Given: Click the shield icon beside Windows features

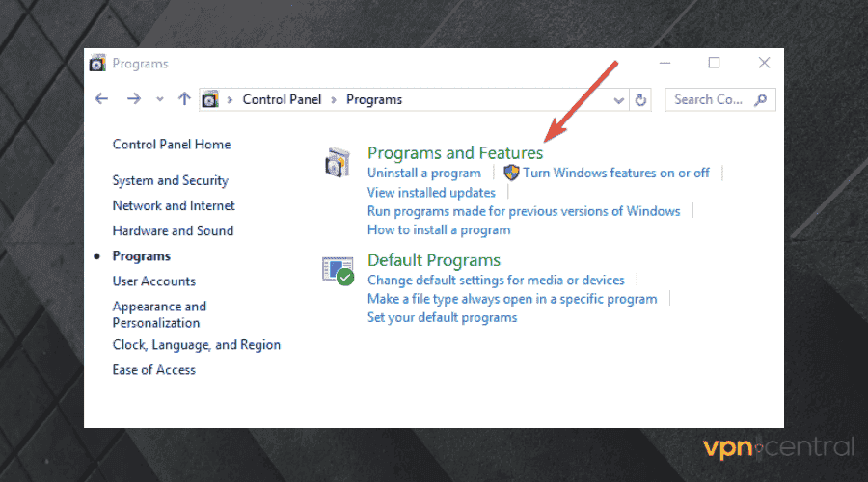Looking at the screenshot, I should (x=511, y=173).
